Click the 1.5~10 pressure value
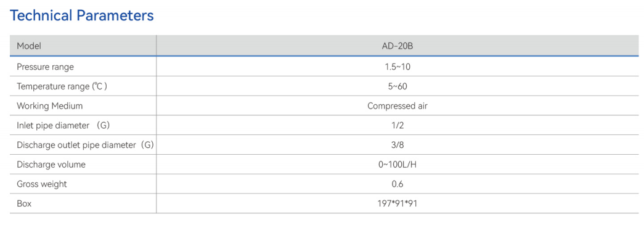This screenshot has height=225, width=644. [397, 67]
